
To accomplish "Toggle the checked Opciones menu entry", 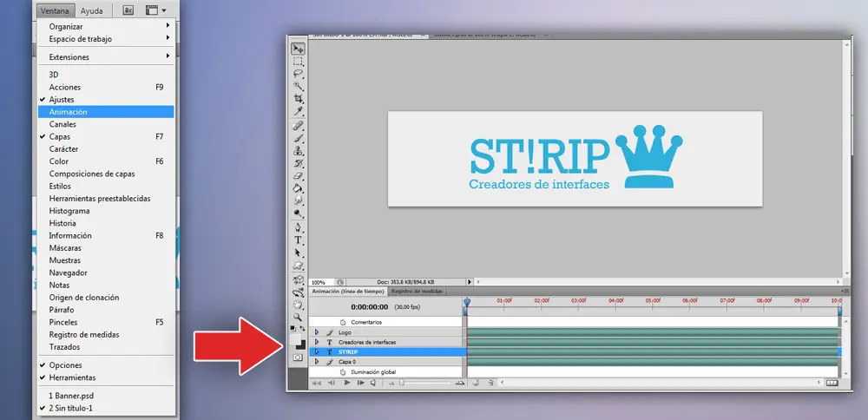I will 106,365.
